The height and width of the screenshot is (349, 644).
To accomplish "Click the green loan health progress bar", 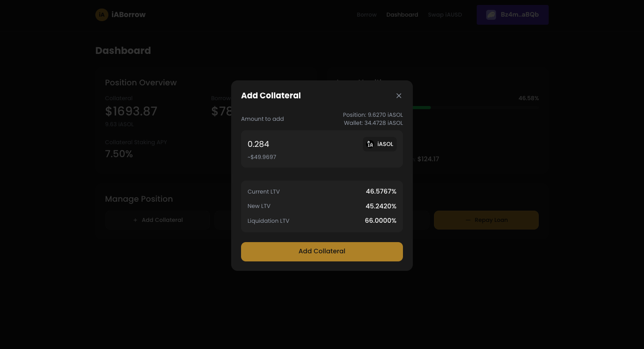I will [422, 108].
